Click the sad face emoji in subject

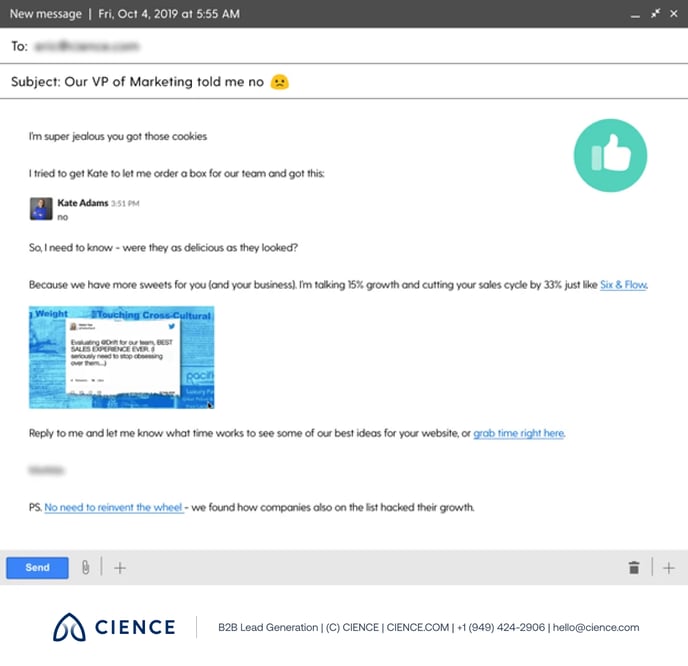point(280,82)
